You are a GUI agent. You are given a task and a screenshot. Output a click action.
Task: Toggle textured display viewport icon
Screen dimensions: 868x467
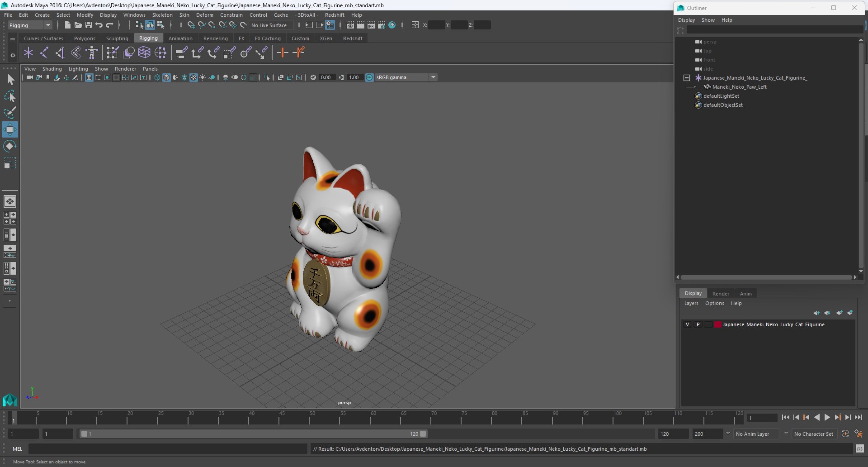coord(193,77)
